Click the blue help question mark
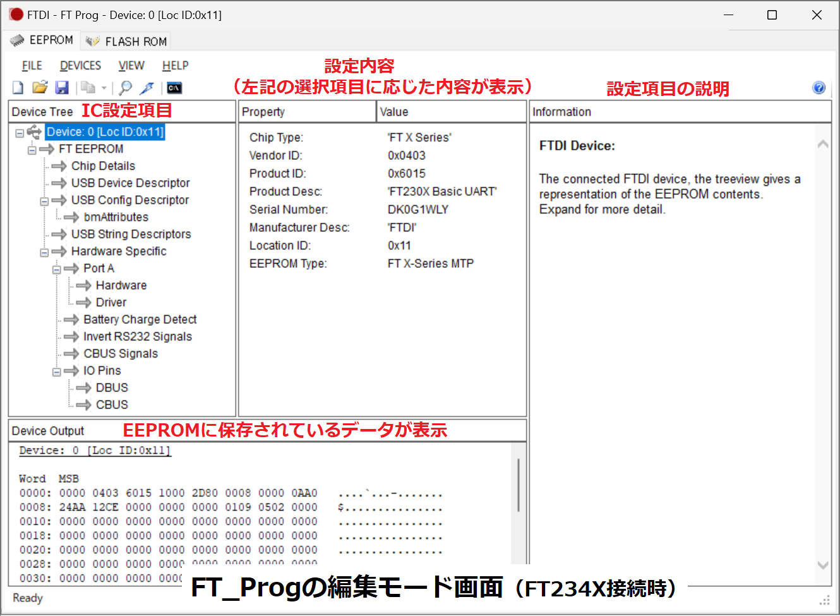Viewport: 840px width, 616px height. pyautogui.click(x=819, y=88)
